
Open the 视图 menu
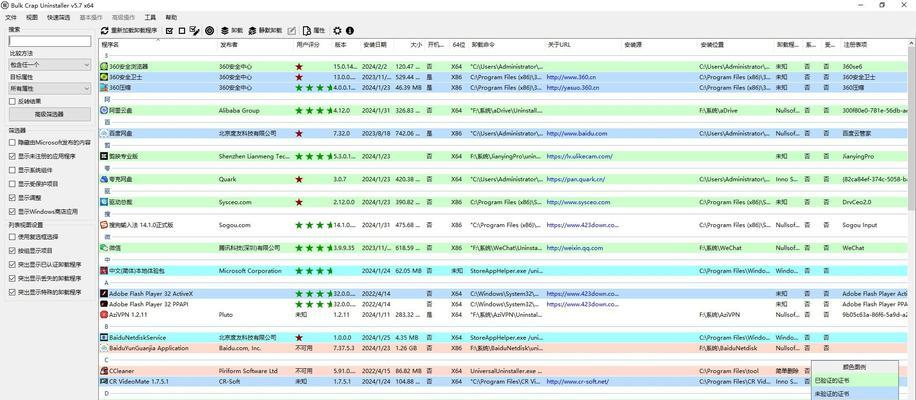[x=32, y=18]
